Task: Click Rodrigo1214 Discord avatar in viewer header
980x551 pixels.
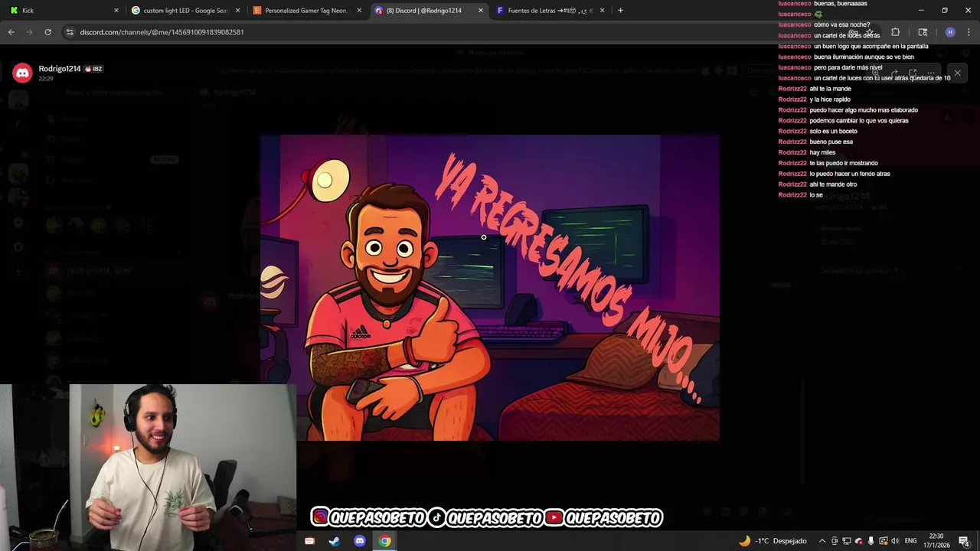Action: coord(22,73)
